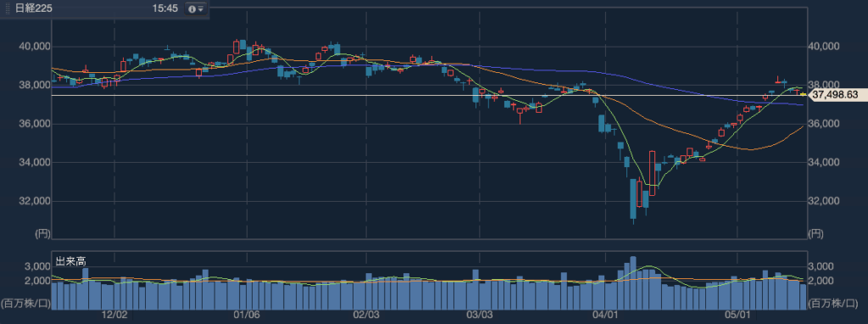Viewport: 868px width, 324px height.
Task: Click the left (円) unit label
Action: pyautogui.click(x=42, y=234)
